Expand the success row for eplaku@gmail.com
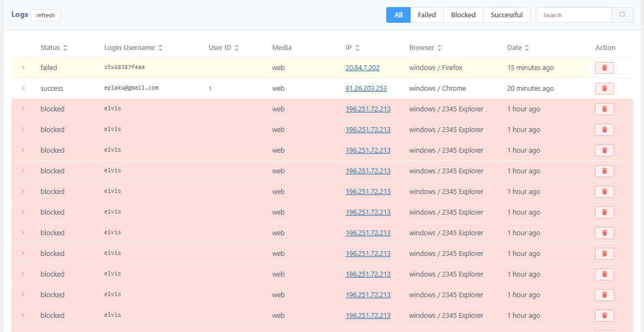 (x=22, y=88)
